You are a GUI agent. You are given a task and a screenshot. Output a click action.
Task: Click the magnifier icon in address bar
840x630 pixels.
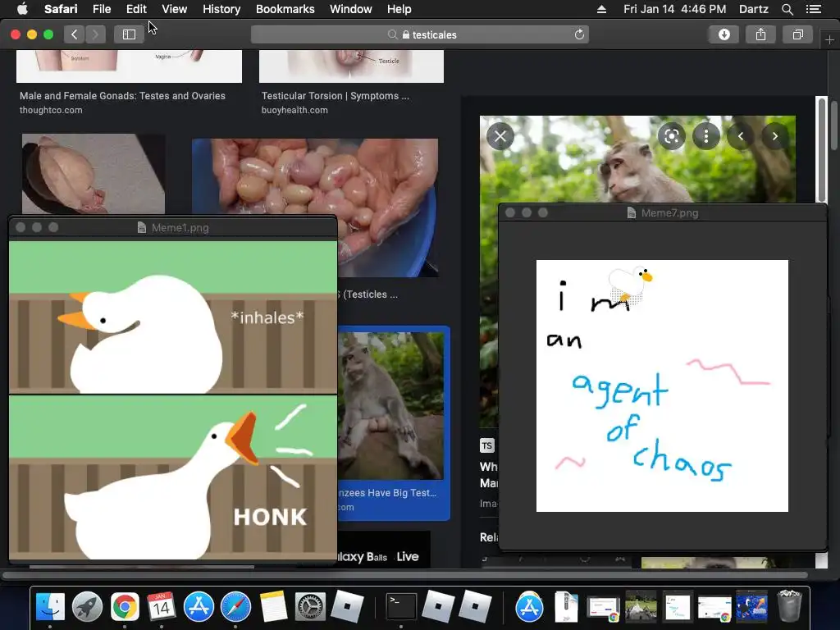click(392, 34)
